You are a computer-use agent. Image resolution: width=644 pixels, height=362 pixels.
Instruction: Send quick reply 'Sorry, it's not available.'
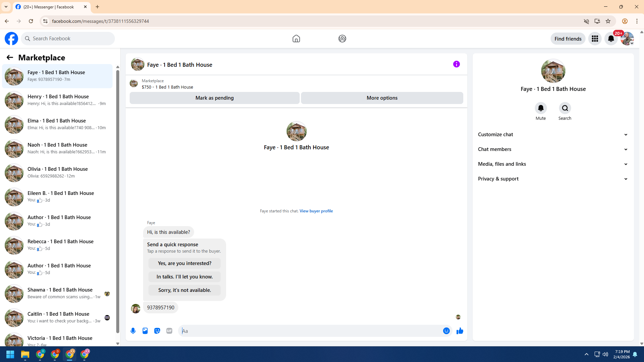point(184,290)
